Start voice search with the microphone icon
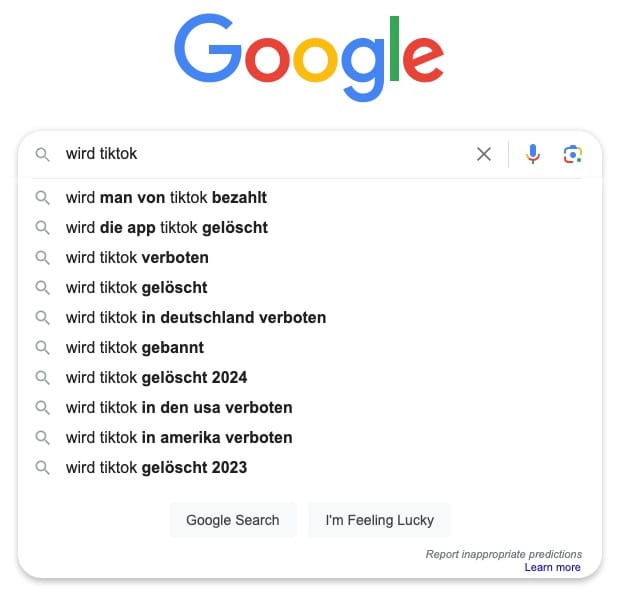Screen dimensions: 620x597 pyautogui.click(x=533, y=154)
